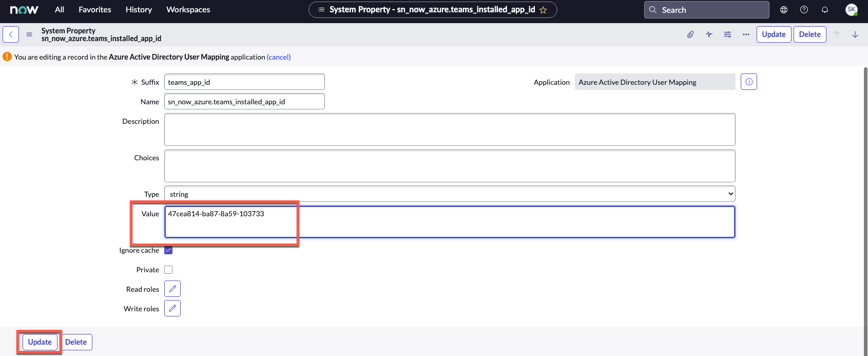This screenshot has width=868, height=356.
Task: Open the All menu
Action: coord(60,10)
